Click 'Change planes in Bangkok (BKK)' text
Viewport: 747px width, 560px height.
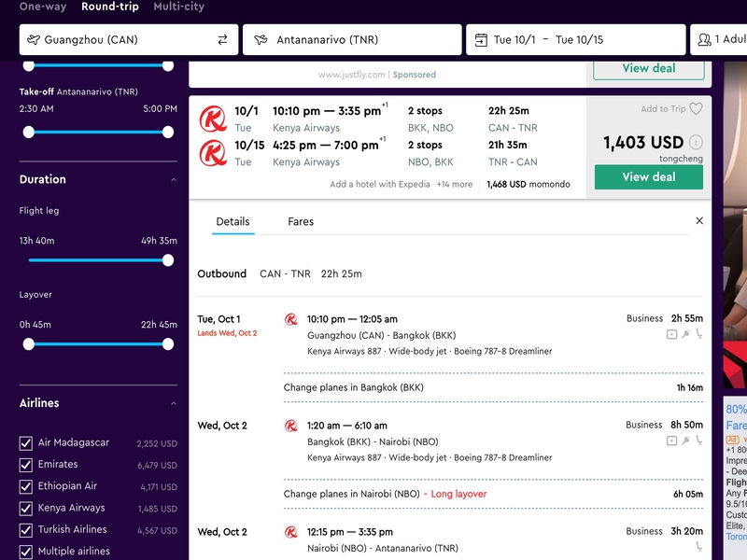354,387
